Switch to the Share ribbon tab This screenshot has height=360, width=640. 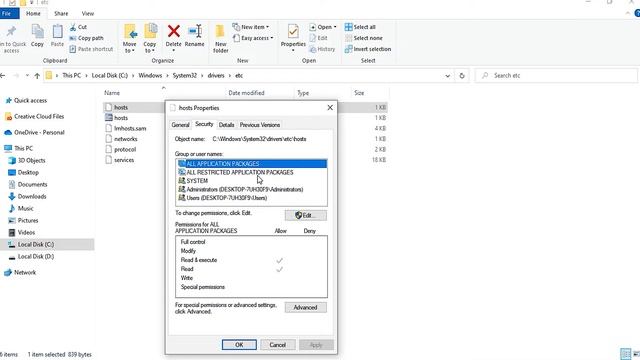pos(61,13)
